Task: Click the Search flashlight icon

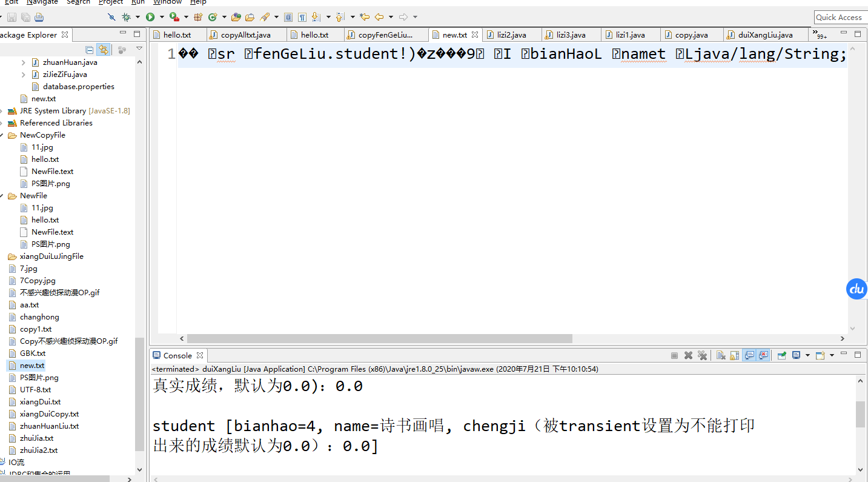Action: [x=265, y=17]
